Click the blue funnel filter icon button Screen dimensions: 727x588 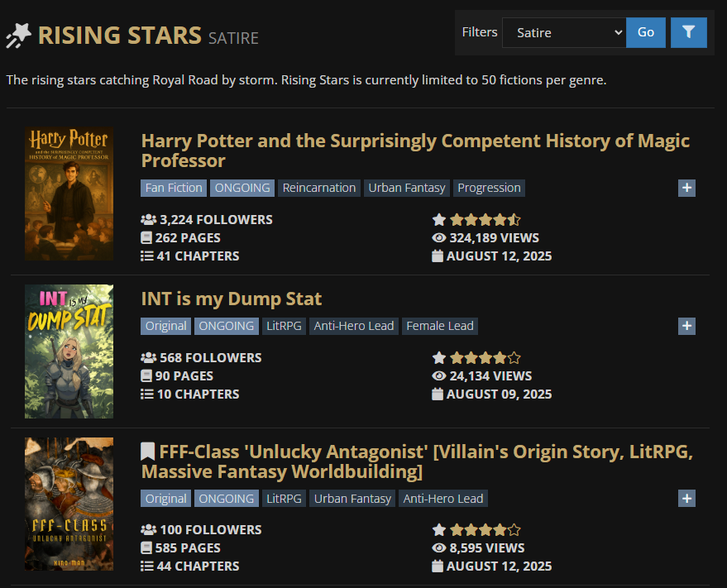(688, 32)
